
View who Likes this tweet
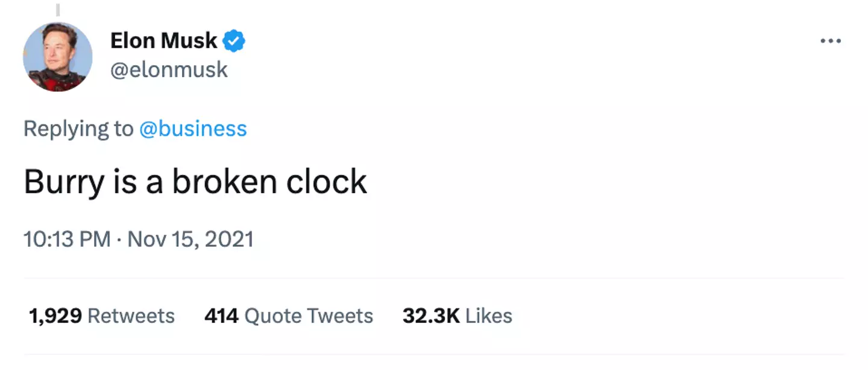pyautogui.click(x=489, y=316)
